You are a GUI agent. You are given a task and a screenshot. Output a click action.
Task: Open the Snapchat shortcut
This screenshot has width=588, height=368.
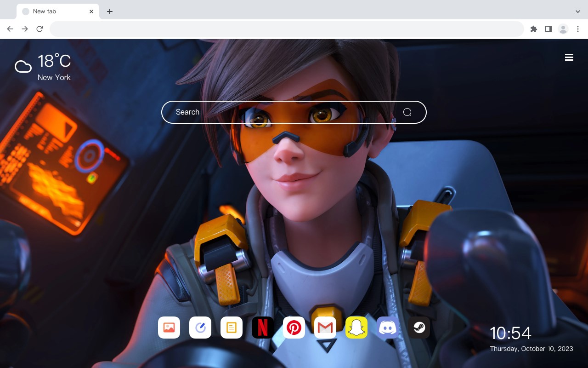click(x=356, y=328)
